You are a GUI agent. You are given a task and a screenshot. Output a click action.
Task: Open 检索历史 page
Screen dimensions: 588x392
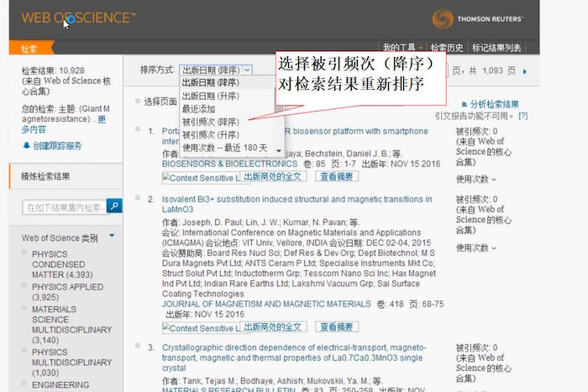coord(446,48)
